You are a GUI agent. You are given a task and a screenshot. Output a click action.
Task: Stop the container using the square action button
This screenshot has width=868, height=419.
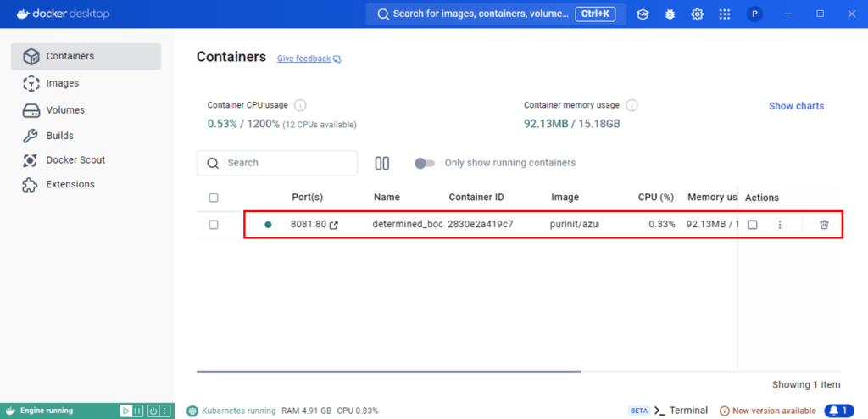tap(752, 225)
